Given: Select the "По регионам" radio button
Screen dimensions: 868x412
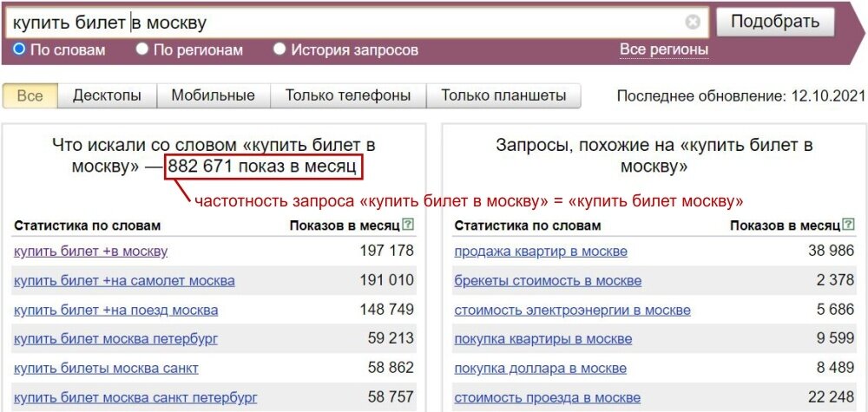Looking at the screenshot, I should [x=142, y=49].
